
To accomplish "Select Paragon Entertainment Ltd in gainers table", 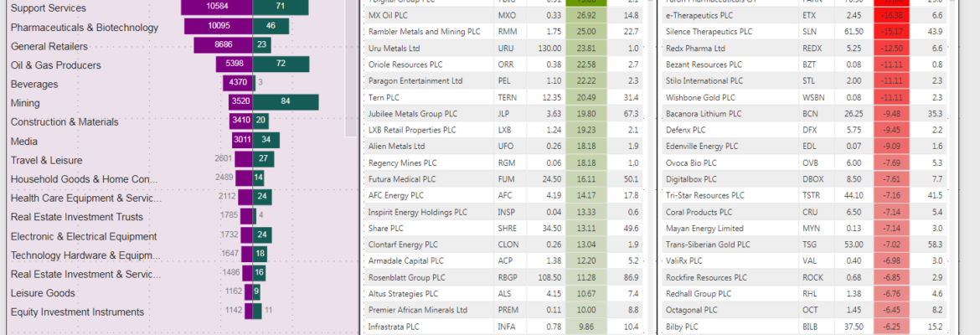I will point(415,80).
